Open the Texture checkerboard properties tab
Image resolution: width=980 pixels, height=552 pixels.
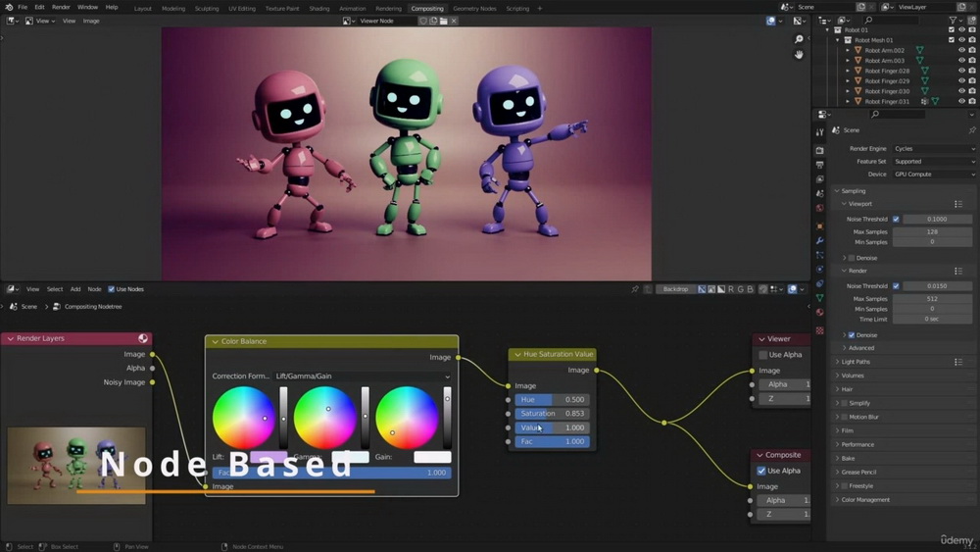point(819,330)
